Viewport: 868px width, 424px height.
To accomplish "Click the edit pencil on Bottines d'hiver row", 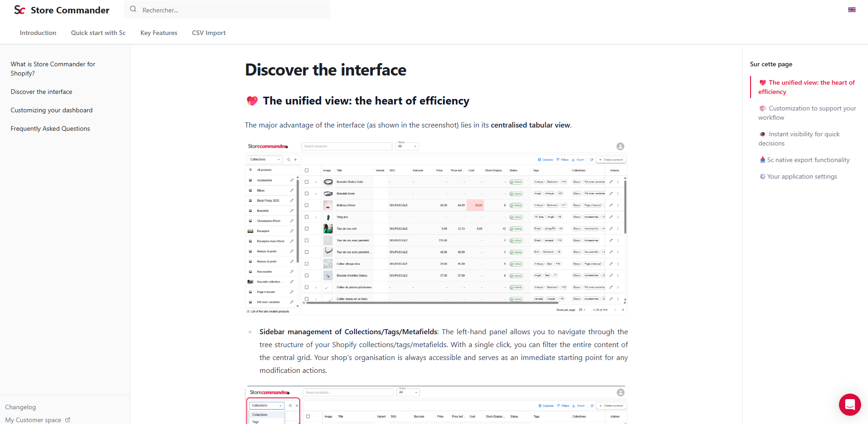I will [x=611, y=205].
